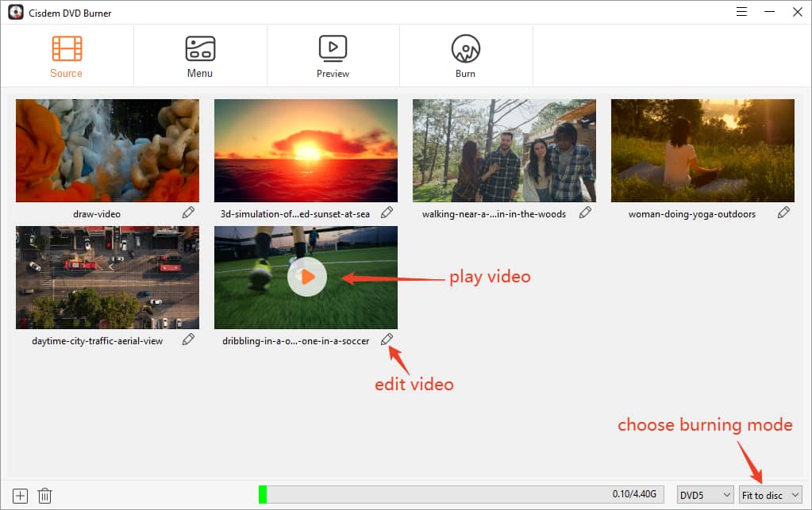Close the Cisdem DVD Burner window

tap(798, 12)
